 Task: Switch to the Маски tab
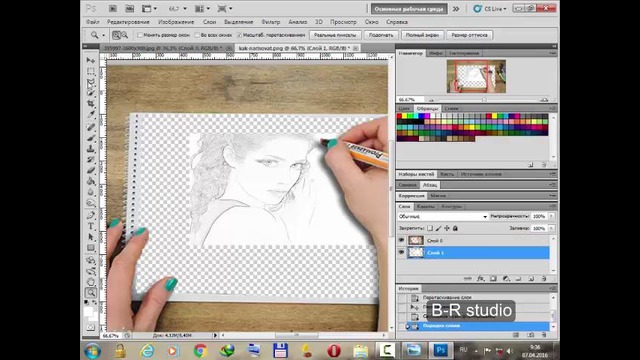coord(438,196)
